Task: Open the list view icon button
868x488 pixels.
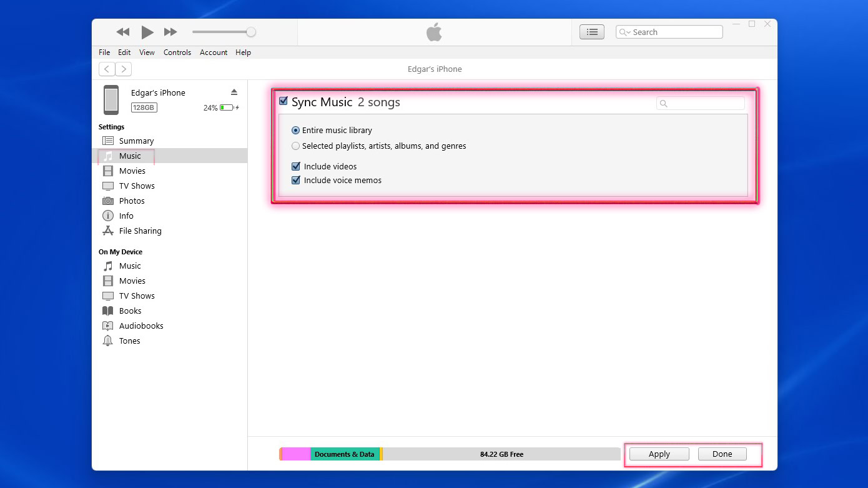Action: [591, 32]
